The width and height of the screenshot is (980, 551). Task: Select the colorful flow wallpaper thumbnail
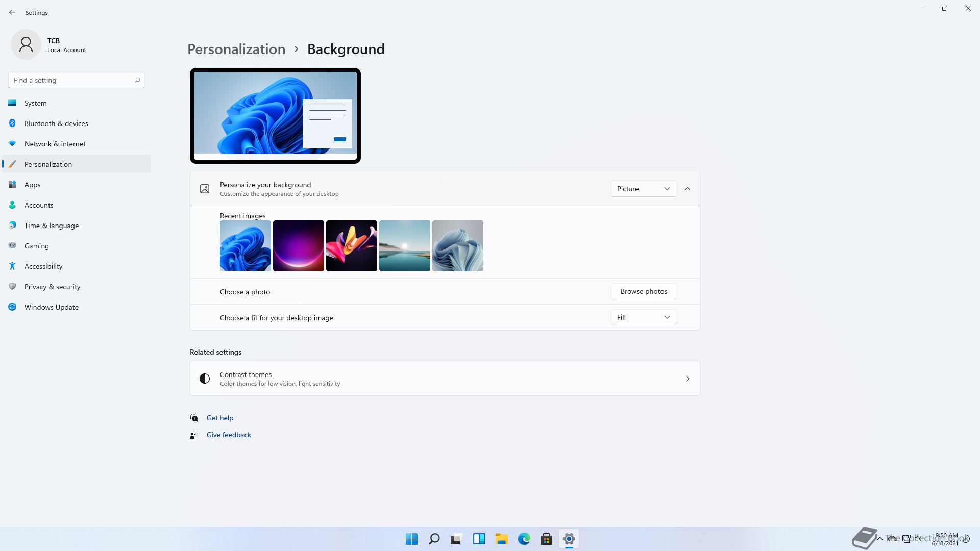352,246
